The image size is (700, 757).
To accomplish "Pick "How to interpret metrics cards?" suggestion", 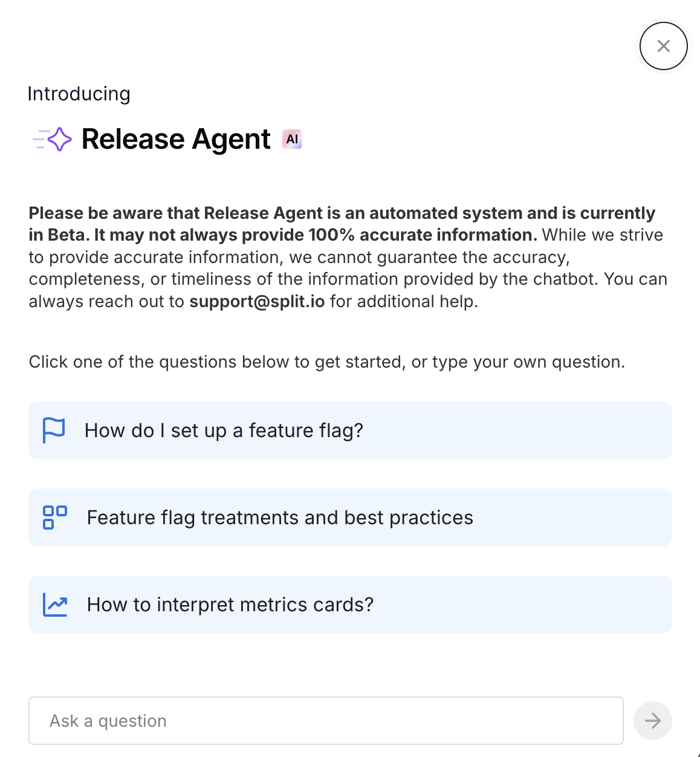I will click(x=230, y=605).
